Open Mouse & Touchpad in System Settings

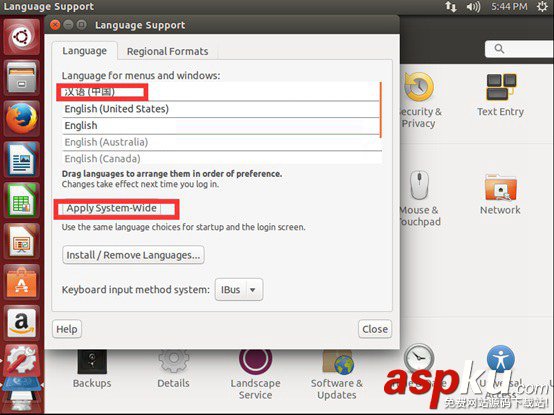(419, 198)
